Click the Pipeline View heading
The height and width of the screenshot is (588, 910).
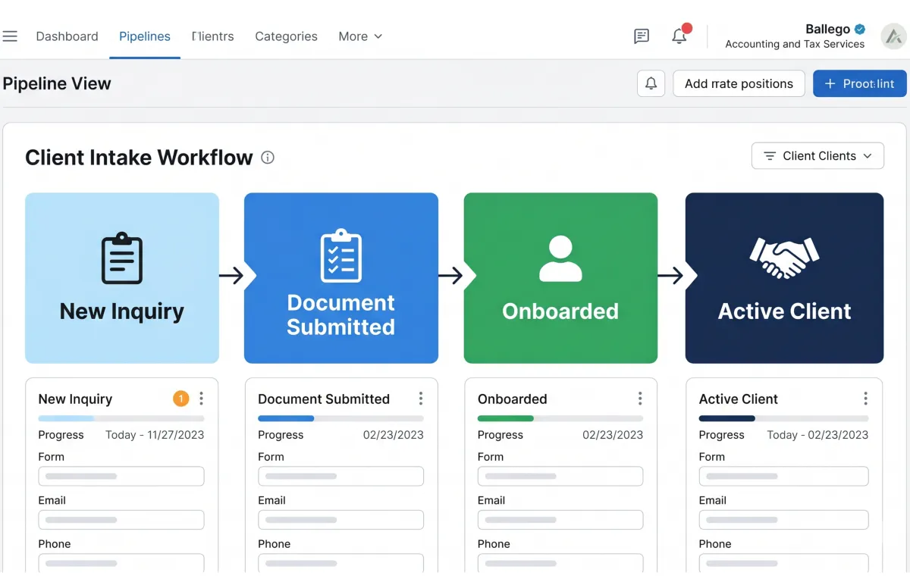click(x=57, y=83)
